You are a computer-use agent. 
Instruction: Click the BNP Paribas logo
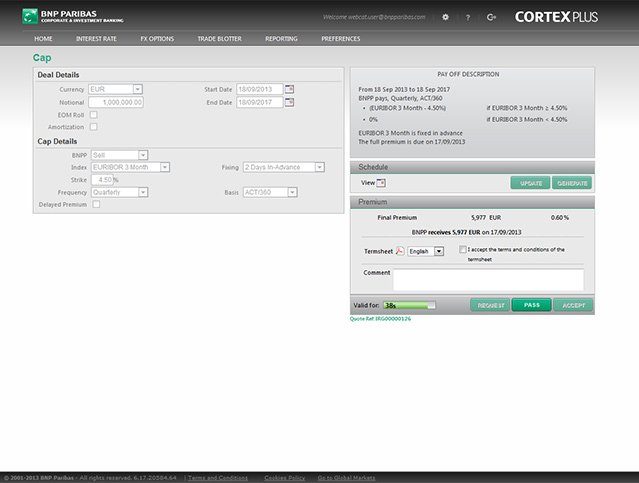click(73, 16)
